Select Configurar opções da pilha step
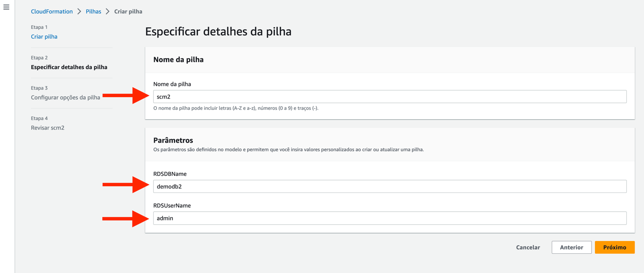The height and width of the screenshot is (273, 644). (65, 97)
